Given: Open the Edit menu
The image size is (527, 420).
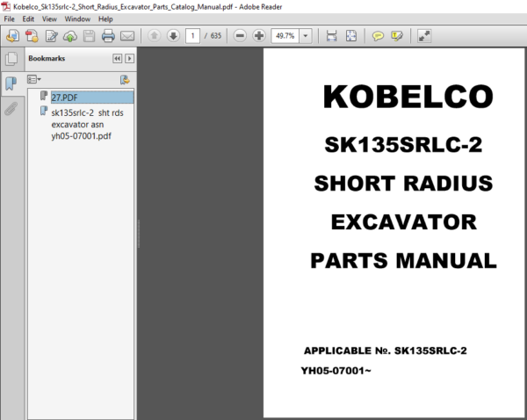Looking at the screenshot, I should (28, 18).
